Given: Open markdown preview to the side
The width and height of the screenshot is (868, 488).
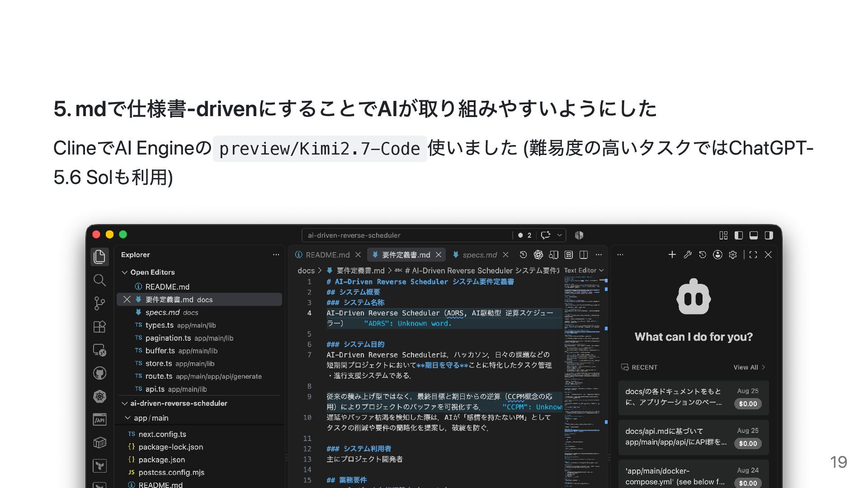Looking at the screenshot, I should tap(553, 255).
